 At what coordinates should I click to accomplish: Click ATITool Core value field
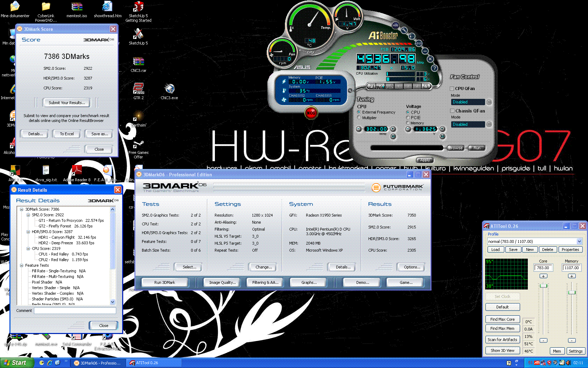(x=543, y=268)
